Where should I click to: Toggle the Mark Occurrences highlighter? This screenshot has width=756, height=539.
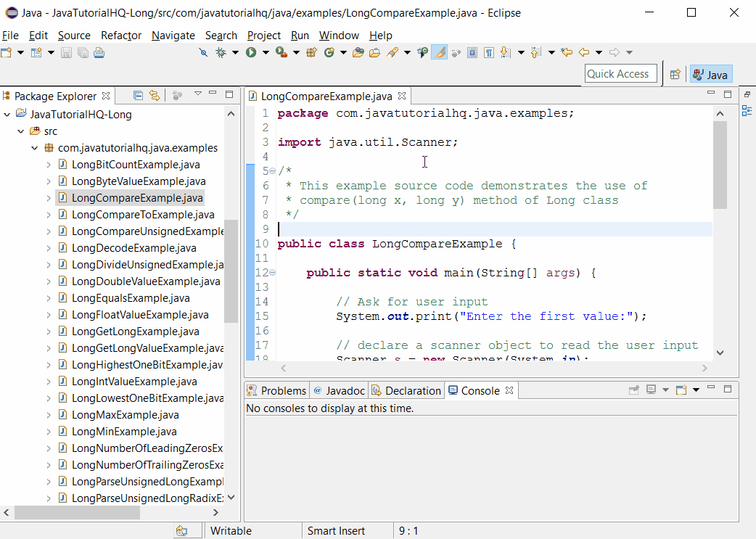click(x=437, y=52)
